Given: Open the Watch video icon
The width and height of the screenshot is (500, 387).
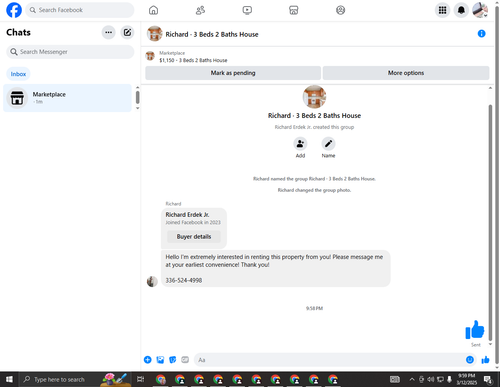Looking at the screenshot, I should coord(247,10).
